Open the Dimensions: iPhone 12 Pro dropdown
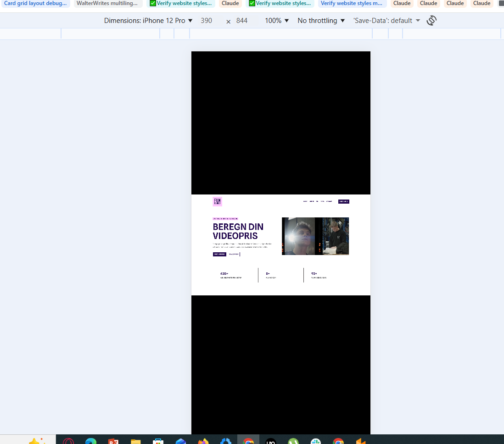The height and width of the screenshot is (444, 504). pyautogui.click(x=148, y=21)
